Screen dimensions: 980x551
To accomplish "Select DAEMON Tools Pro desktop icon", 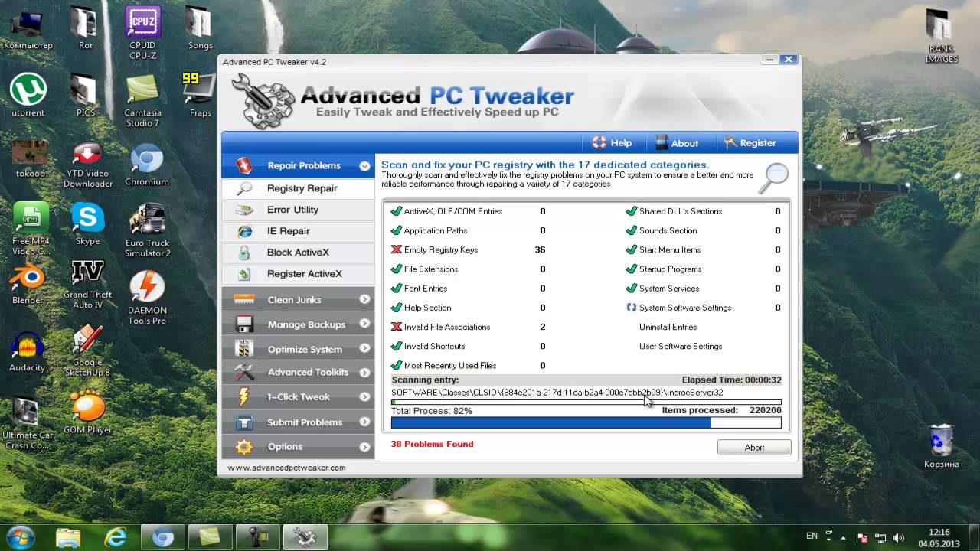I will pyautogui.click(x=147, y=298).
